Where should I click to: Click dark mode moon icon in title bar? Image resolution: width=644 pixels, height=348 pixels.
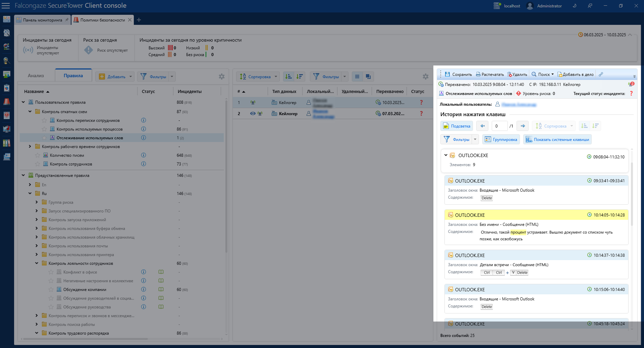tap(575, 6)
